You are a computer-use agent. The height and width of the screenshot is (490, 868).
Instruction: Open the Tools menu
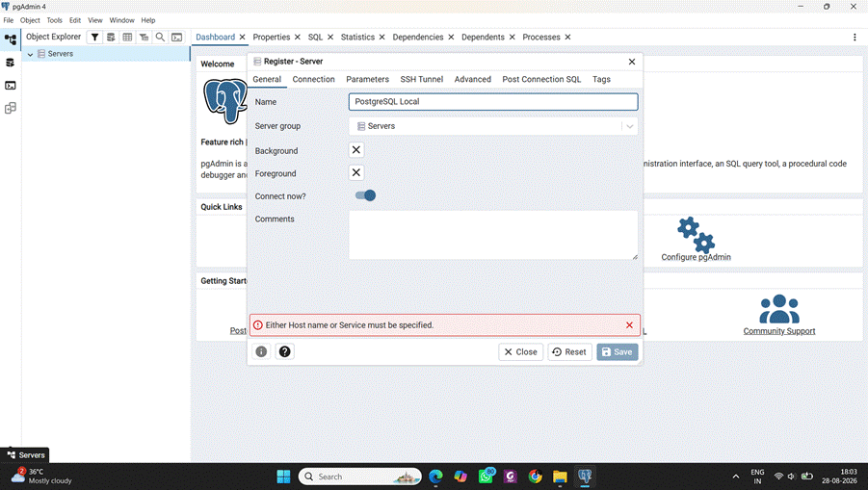[x=54, y=20]
